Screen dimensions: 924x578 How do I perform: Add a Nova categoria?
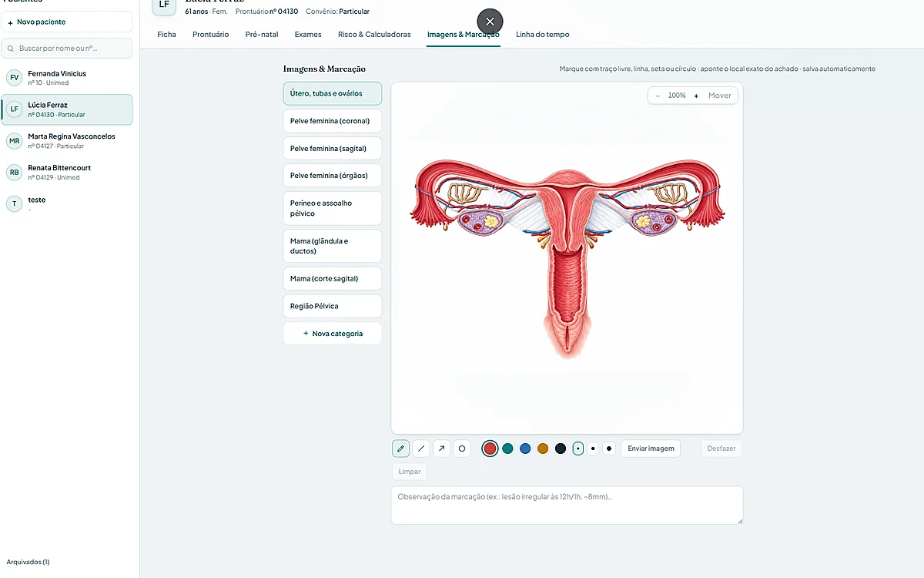pyautogui.click(x=333, y=334)
